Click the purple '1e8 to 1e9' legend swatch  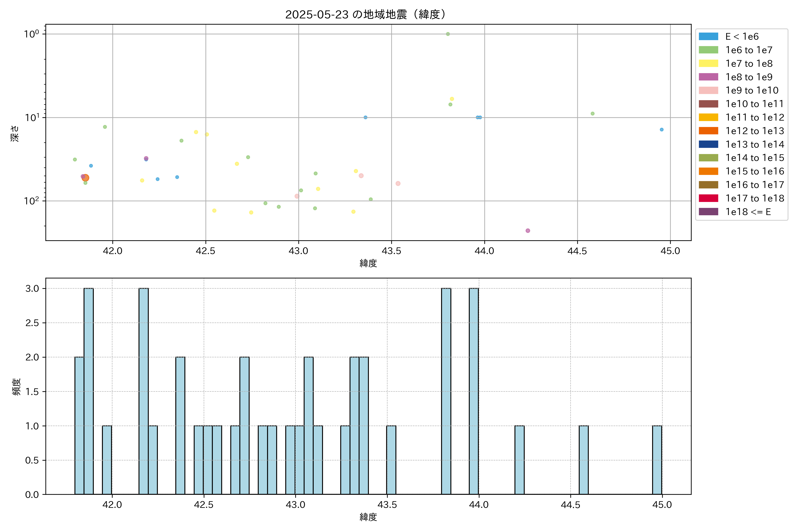point(708,77)
